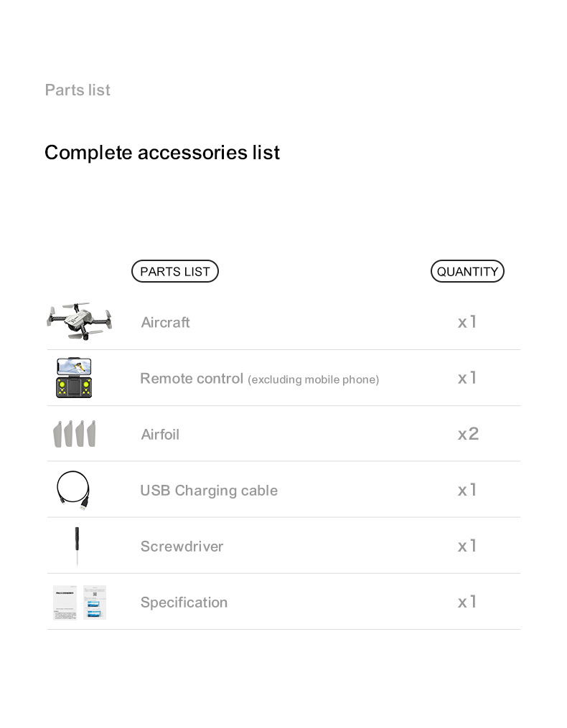Click the x1 quantity for Screwdriver

coord(467,546)
